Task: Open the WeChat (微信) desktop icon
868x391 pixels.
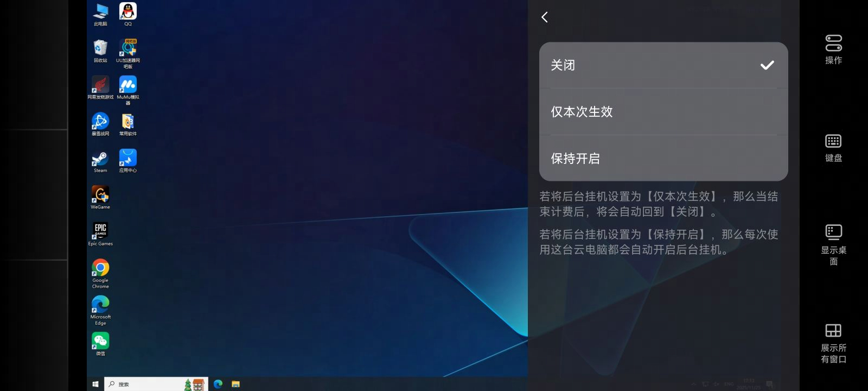Action: coord(100,342)
